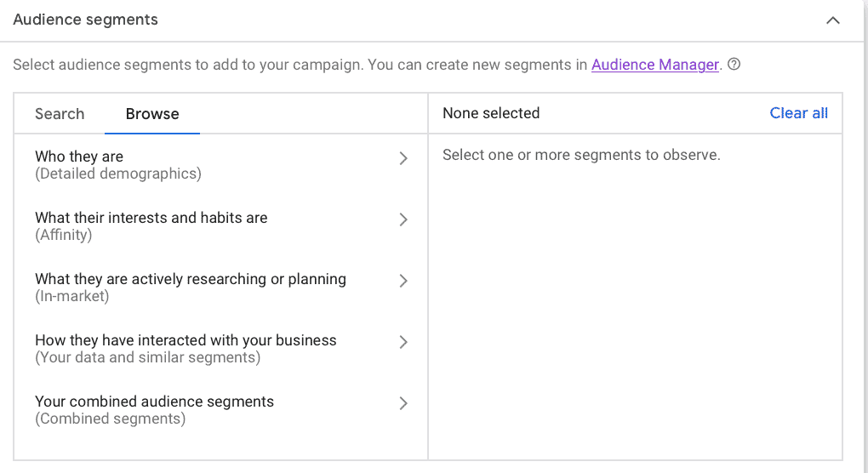The width and height of the screenshot is (868, 473).
Task: Select the Browse tab
Action: [x=152, y=114]
